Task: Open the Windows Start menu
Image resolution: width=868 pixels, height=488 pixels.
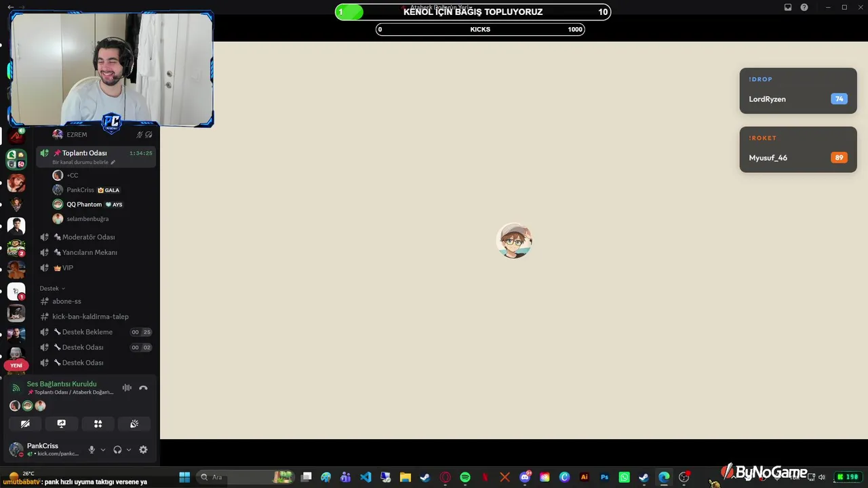Action: (x=184, y=477)
